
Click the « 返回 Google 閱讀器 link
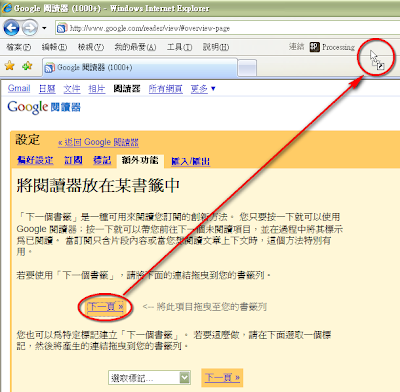tap(98, 142)
